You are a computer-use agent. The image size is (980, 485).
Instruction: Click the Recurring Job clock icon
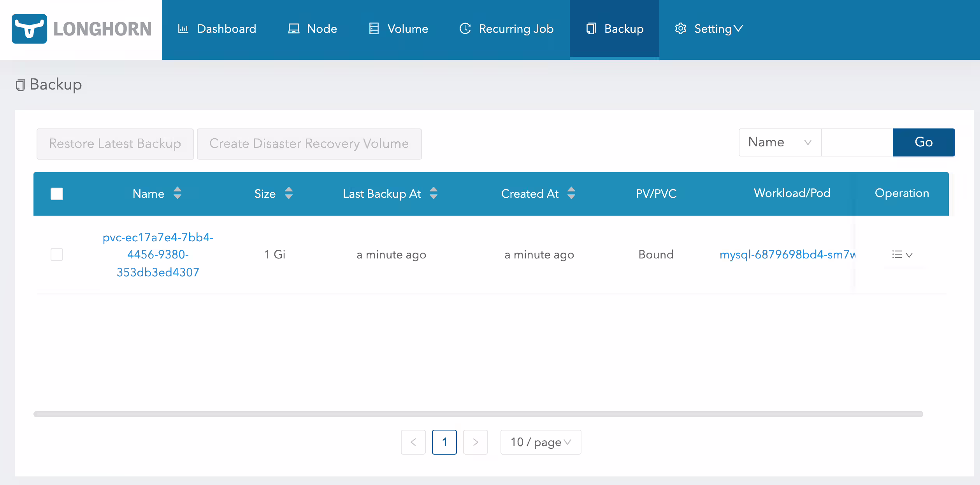(x=465, y=29)
